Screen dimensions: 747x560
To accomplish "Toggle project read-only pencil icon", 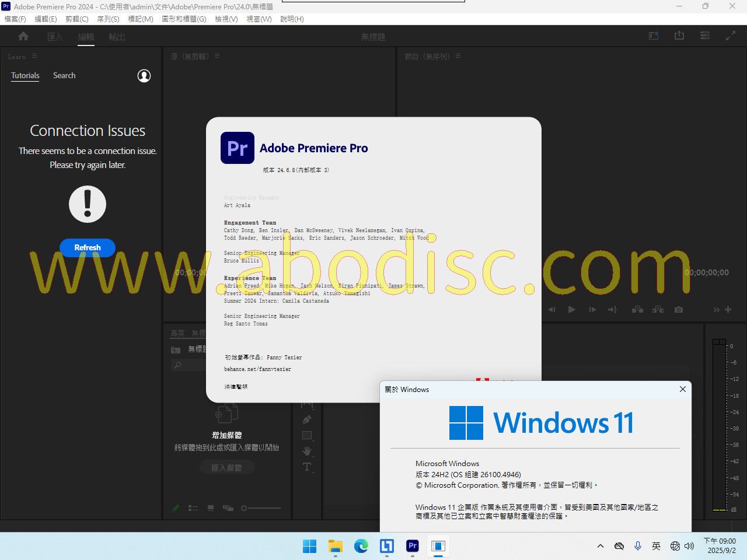I will coord(176,508).
